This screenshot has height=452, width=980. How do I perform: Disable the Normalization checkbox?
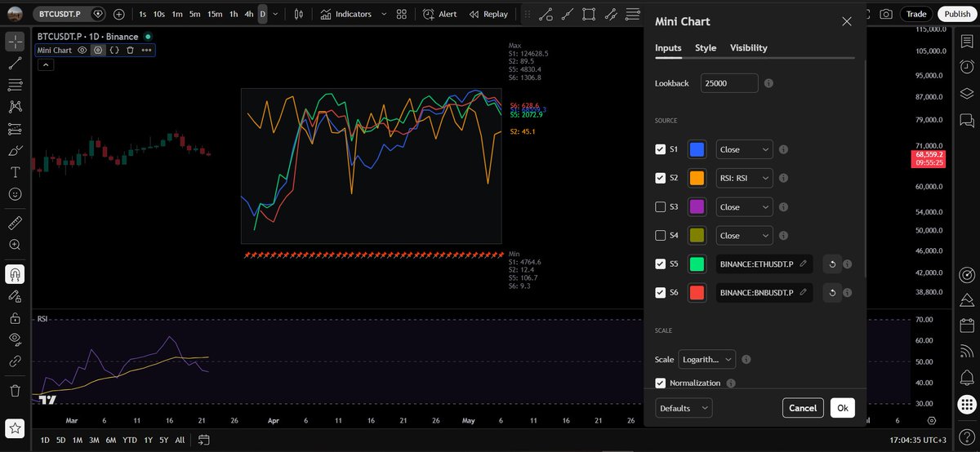661,383
